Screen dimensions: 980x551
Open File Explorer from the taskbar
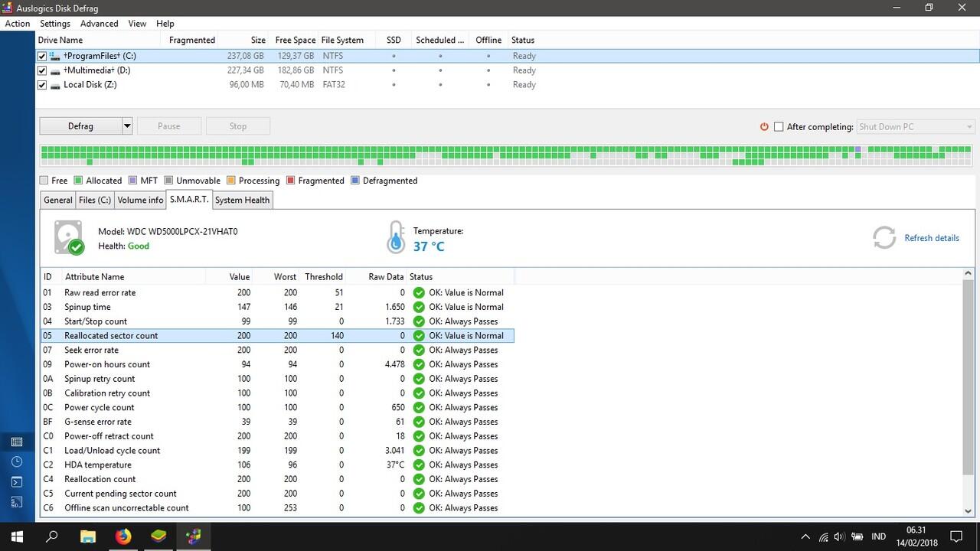[x=88, y=536]
